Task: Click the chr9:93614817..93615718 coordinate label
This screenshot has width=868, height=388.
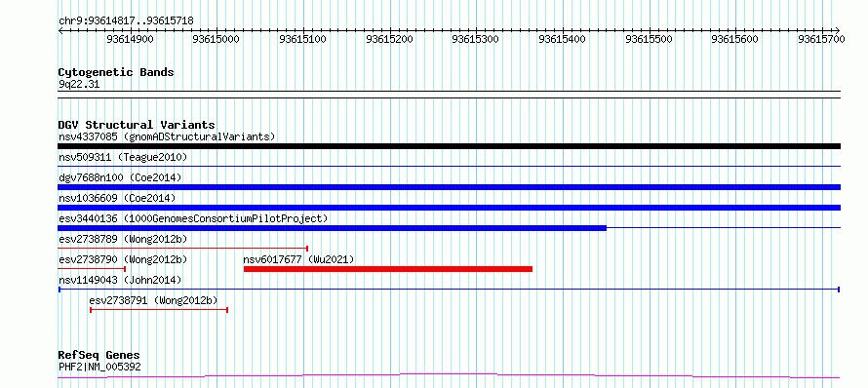Action: tap(126, 21)
